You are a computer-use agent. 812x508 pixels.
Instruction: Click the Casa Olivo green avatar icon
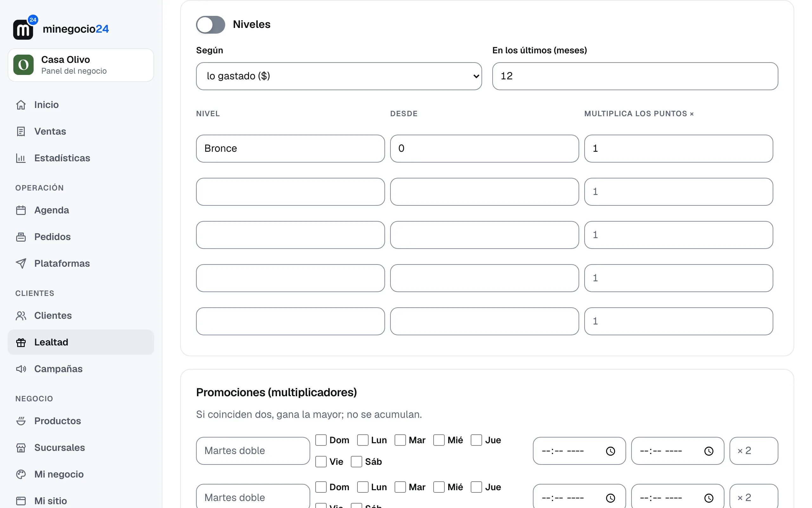click(x=23, y=65)
